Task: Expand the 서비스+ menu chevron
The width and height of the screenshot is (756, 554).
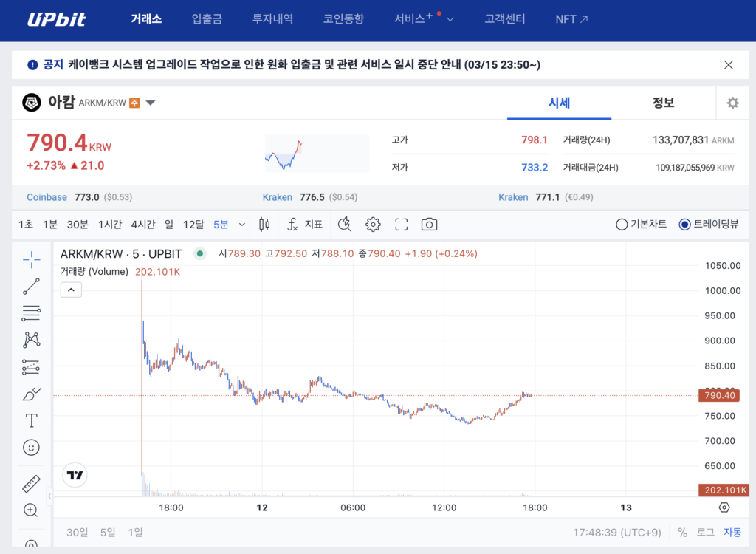Action: [x=450, y=19]
